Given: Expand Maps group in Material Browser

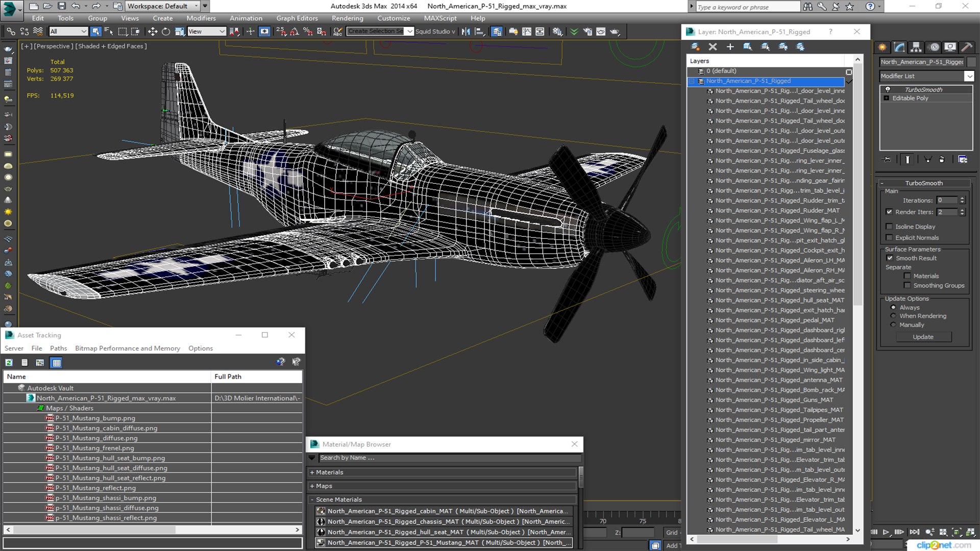Looking at the screenshot, I should (x=312, y=486).
